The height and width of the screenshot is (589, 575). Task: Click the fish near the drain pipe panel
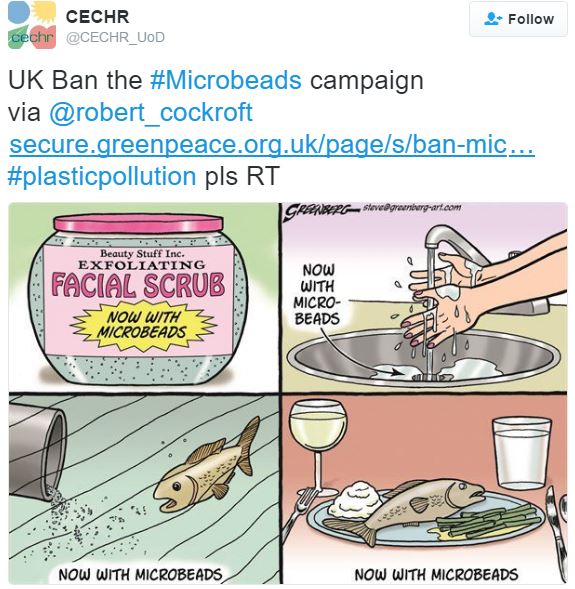pyautogui.click(x=143, y=489)
